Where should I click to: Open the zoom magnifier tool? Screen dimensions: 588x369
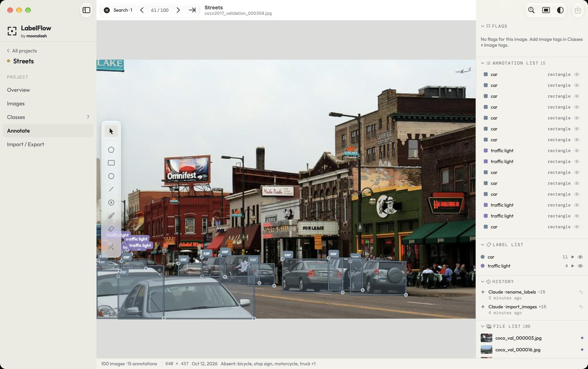tap(531, 10)
